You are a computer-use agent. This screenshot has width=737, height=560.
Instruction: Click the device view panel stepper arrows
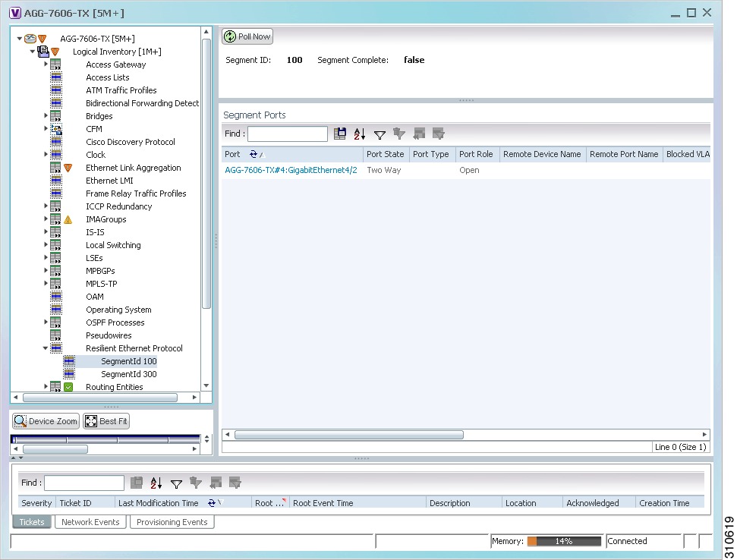pyautogui.click(x=206, y=439)
